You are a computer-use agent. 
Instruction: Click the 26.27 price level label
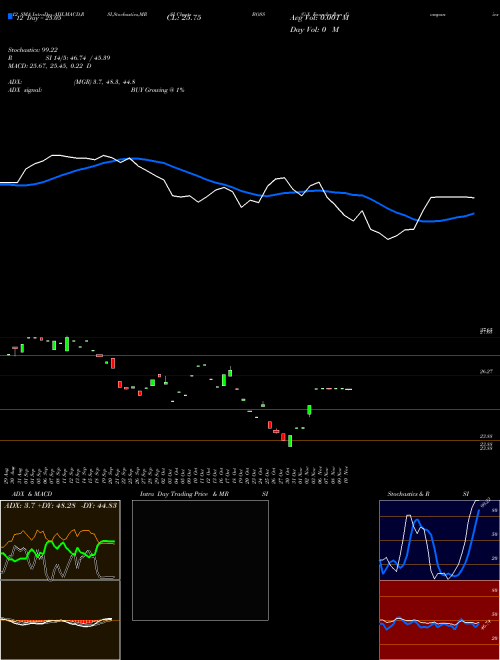tap(486, 372)
